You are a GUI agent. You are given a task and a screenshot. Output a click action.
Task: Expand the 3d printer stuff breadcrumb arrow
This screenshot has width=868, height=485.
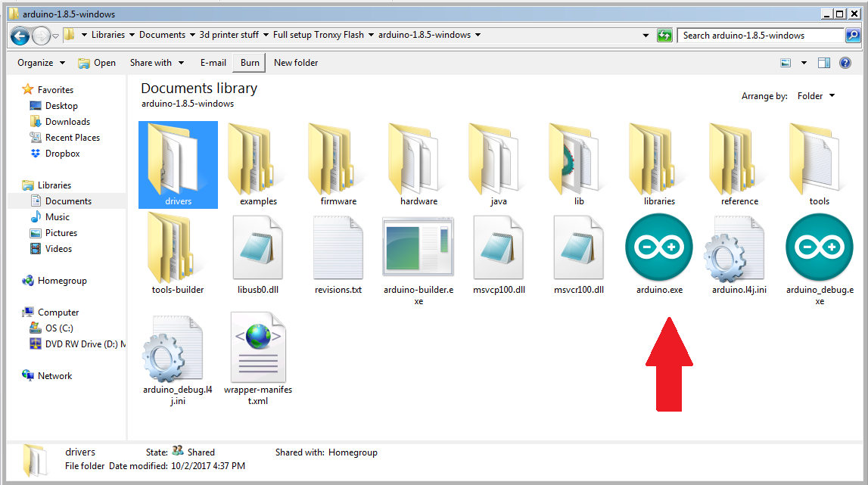[x=266, y=35]
